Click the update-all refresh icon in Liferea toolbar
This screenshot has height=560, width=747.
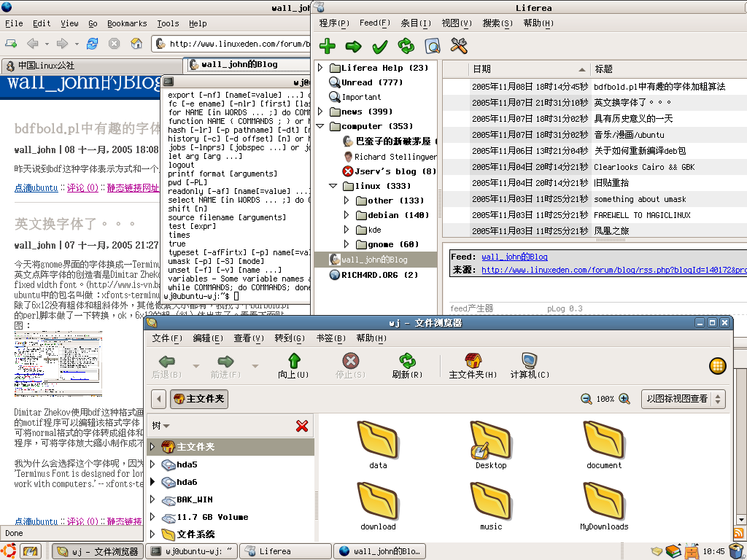[x=406, y=46]
